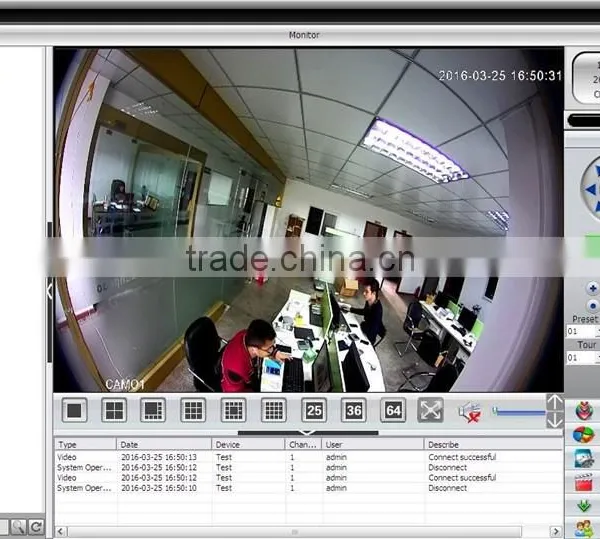Select the CAM01 video view
600x539 pixels.
pos(308,220)
